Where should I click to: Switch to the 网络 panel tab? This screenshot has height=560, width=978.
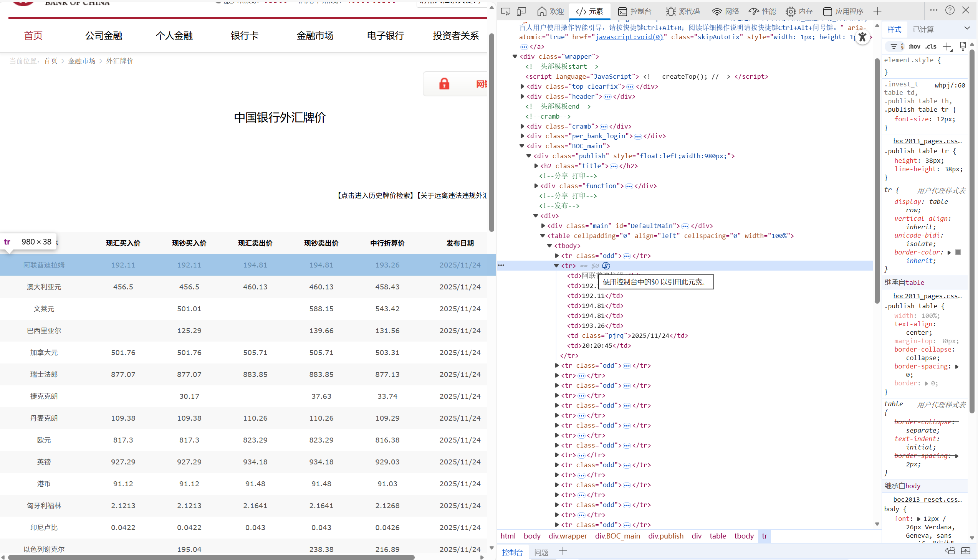[x=725, y=11]
